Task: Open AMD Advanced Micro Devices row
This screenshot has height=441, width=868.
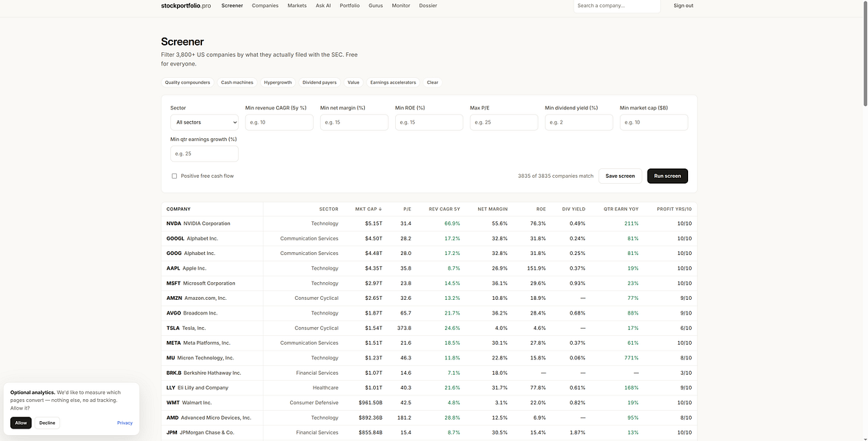Action: pos(429,418)
